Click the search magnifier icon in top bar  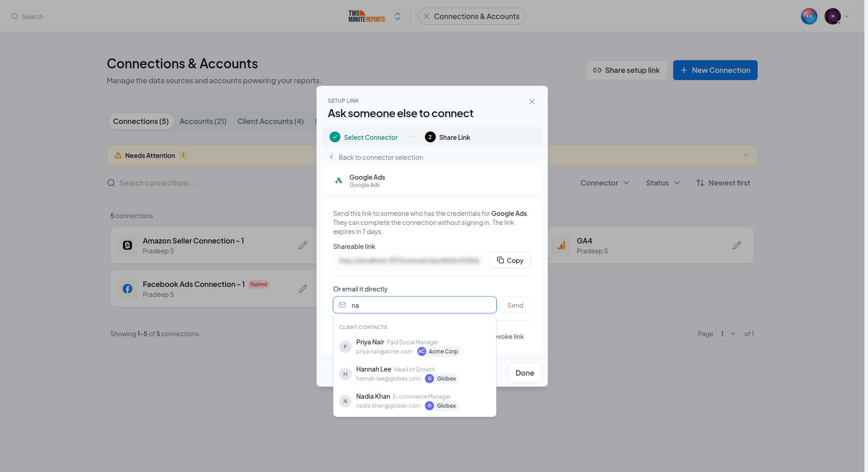tap(14, 16)
